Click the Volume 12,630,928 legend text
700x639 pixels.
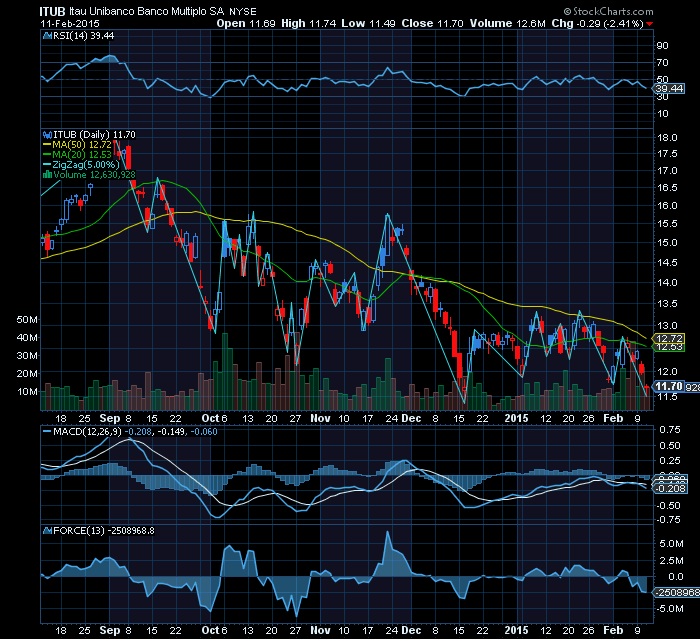click(94, 174)
